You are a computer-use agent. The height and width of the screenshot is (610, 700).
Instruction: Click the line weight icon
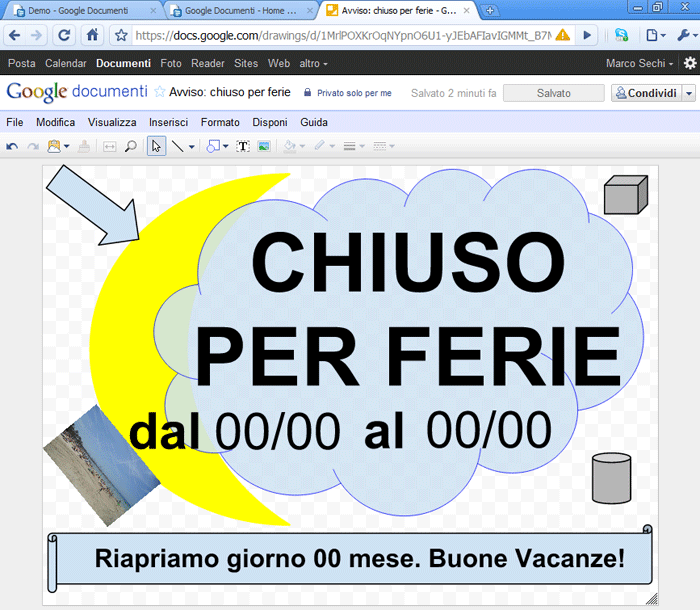(350, 146)
